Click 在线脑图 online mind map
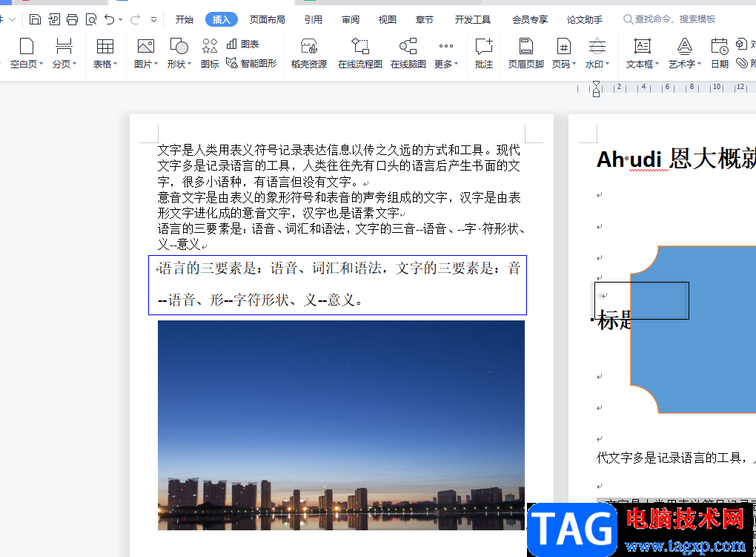This screenshot has height=557, width=756. pos(408,53)
